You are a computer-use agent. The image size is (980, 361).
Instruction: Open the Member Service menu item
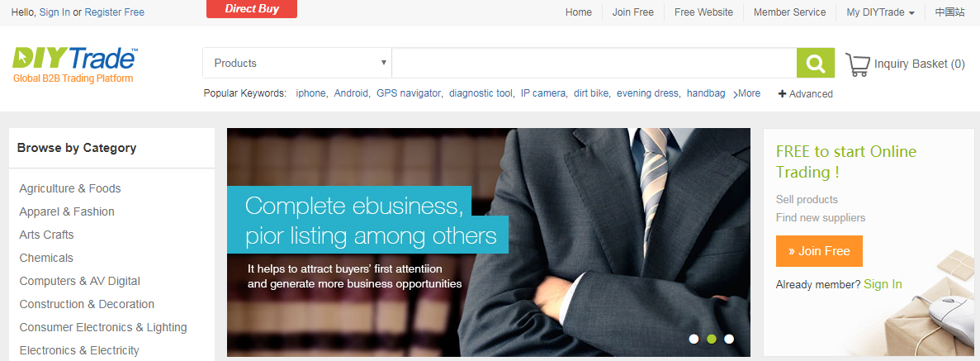click(789, 12)
